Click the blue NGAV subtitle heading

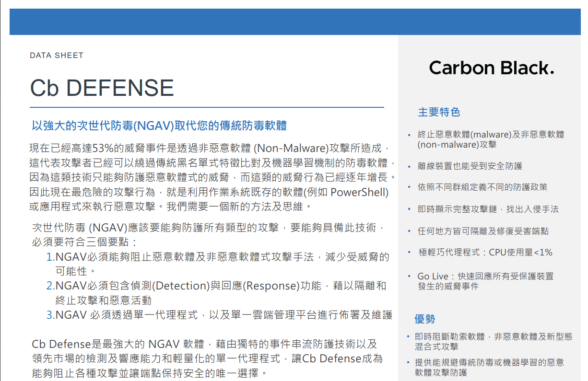click(159, 126)
